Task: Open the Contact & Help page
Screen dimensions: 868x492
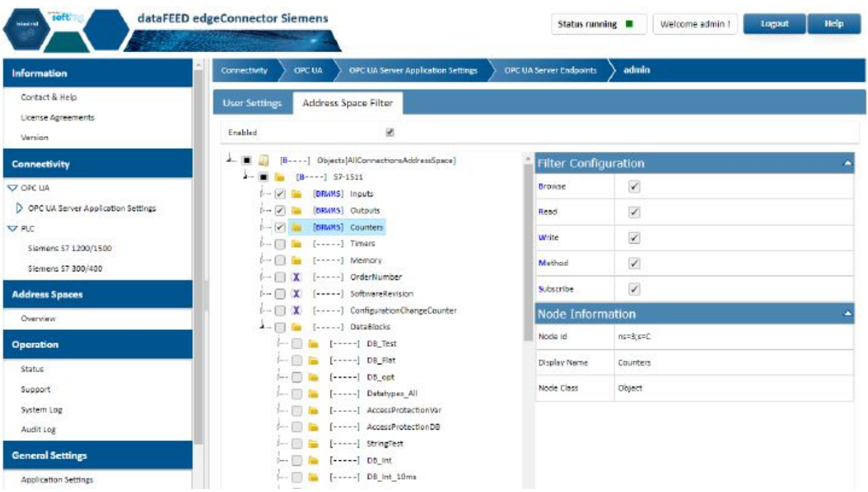Action: click(x=49, y=97)
